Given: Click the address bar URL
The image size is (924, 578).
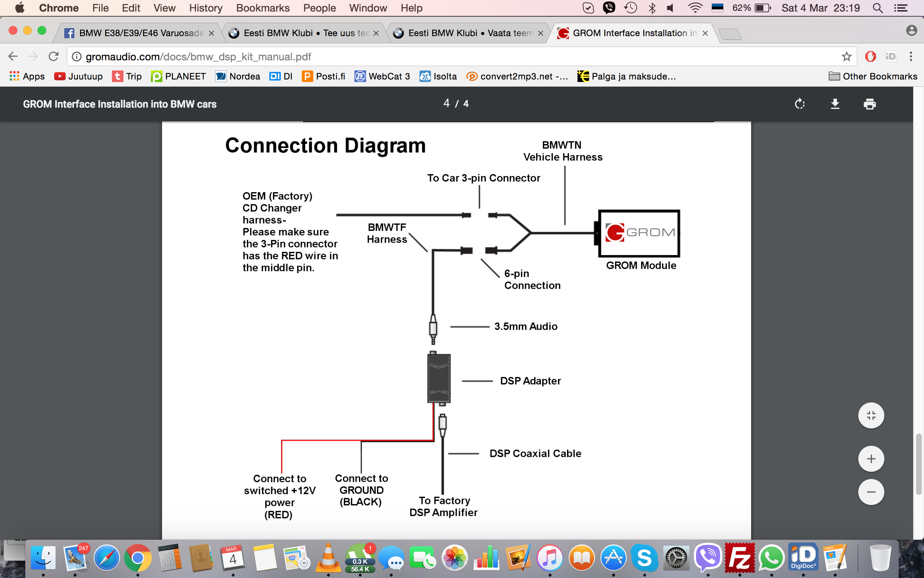Looking at the screenshot, I should click(198, 57).
